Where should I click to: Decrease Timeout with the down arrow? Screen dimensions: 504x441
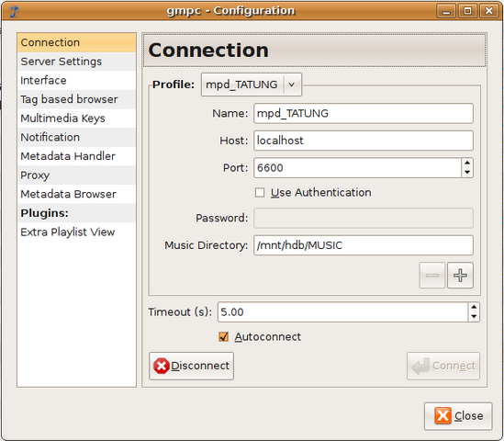click(474, 317)
